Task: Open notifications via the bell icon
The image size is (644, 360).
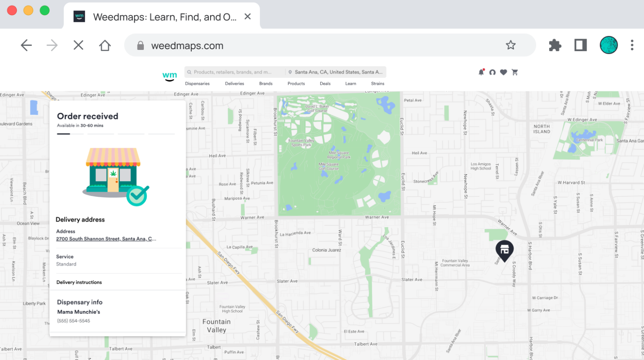Action: click(480, 72)
